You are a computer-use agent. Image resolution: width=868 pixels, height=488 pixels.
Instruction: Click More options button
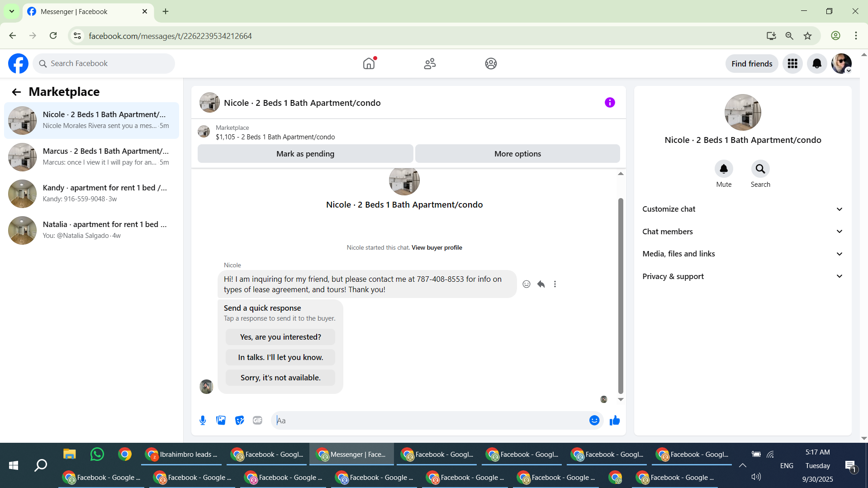tap(517, 154)
